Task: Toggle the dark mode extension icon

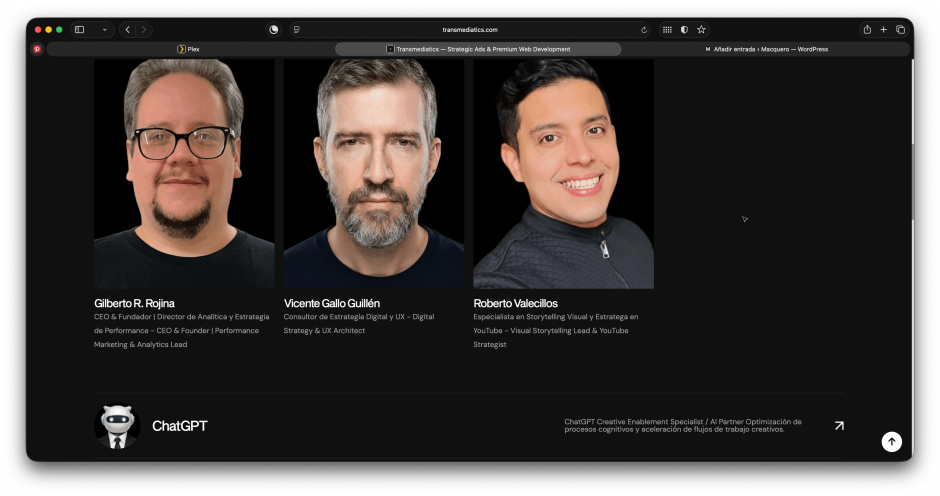Action: [684, 30]
